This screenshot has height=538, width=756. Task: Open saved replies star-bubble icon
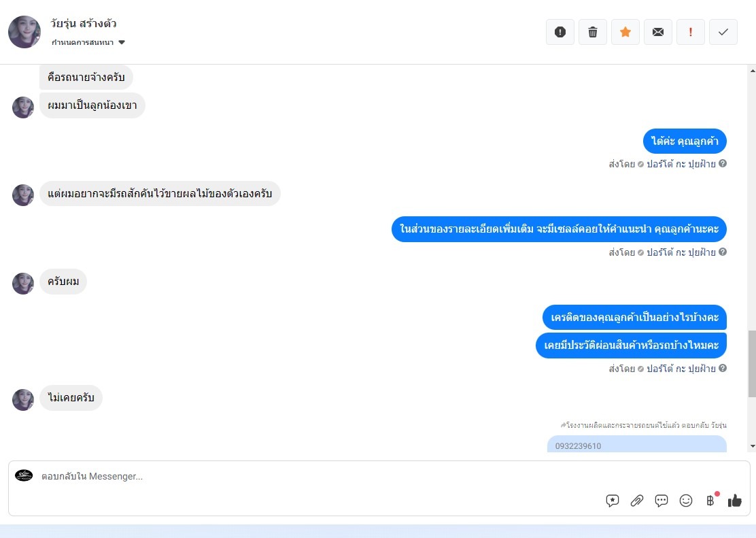[x=613, y=501]
